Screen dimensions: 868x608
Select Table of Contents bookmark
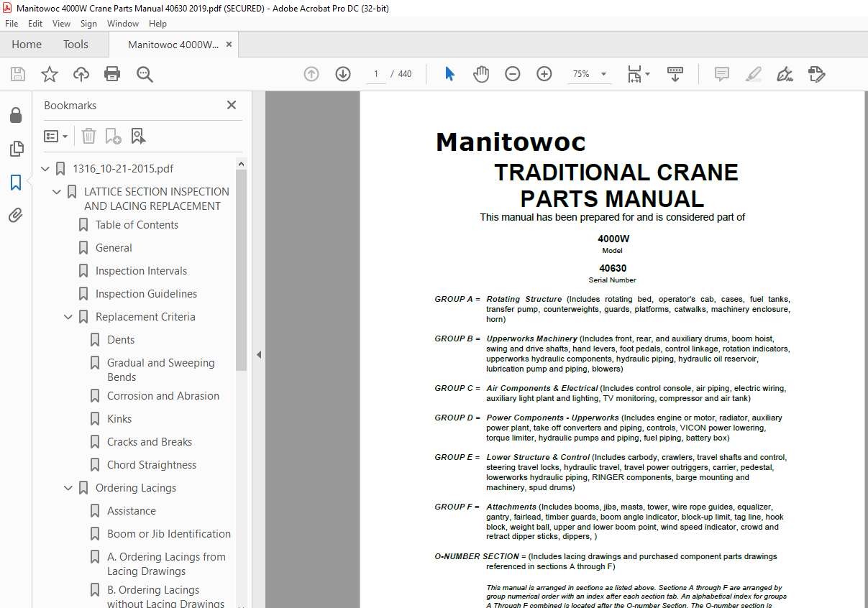pyautogui.click(x=137, y=225)
